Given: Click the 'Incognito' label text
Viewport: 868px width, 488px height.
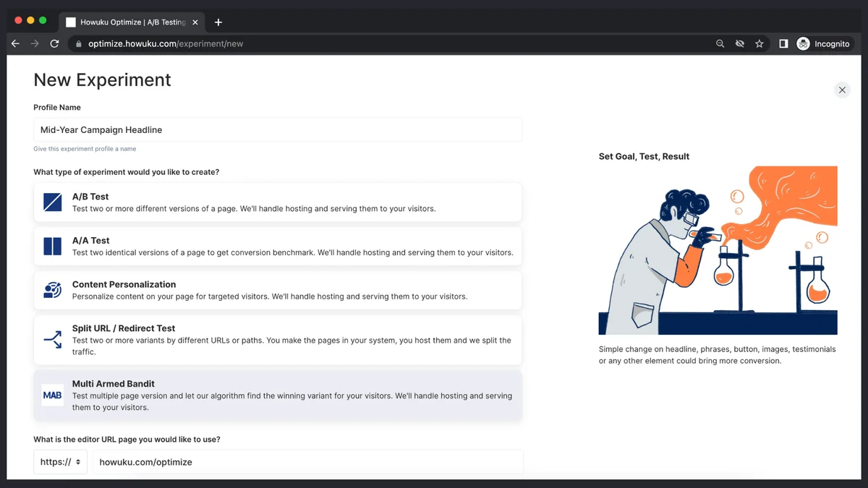Looking at the screenshot, I should tap(832, 43).
